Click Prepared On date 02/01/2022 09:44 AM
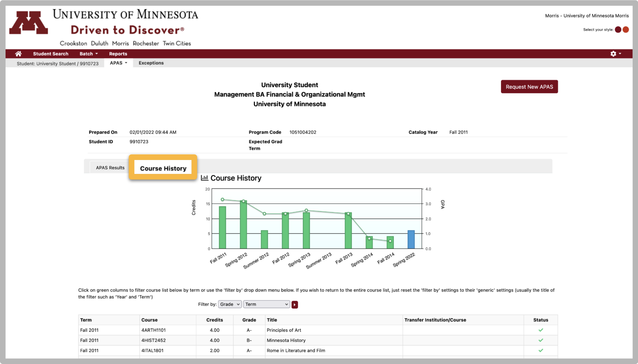 click(153, 132)
